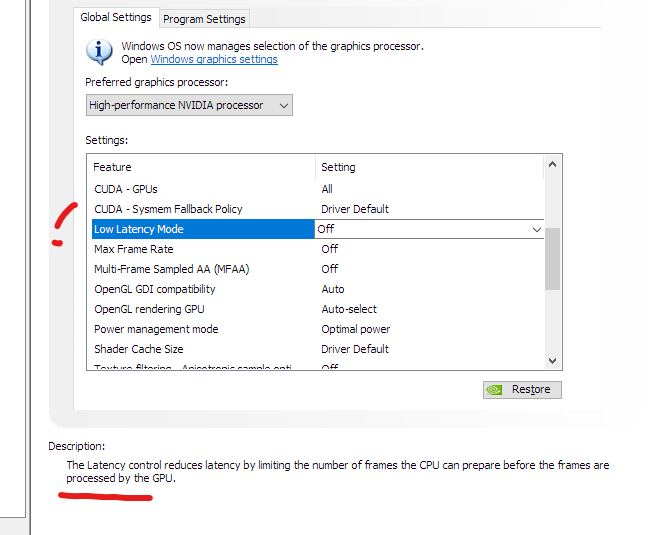Click the NVIDIA logo on Restore button
Screen dimensions: 661x535
click(x=494, y=390)
